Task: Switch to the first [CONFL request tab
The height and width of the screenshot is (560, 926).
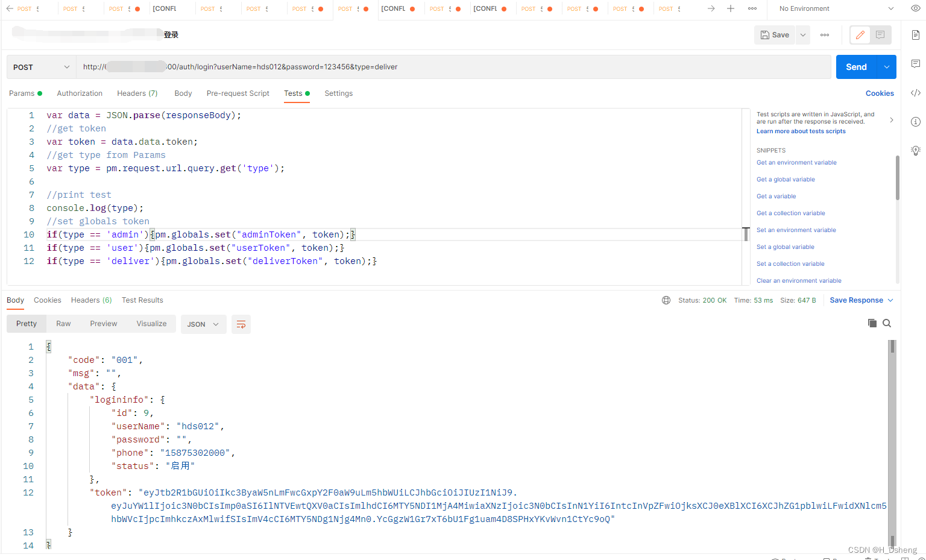Action: click(x=165, y=8)
